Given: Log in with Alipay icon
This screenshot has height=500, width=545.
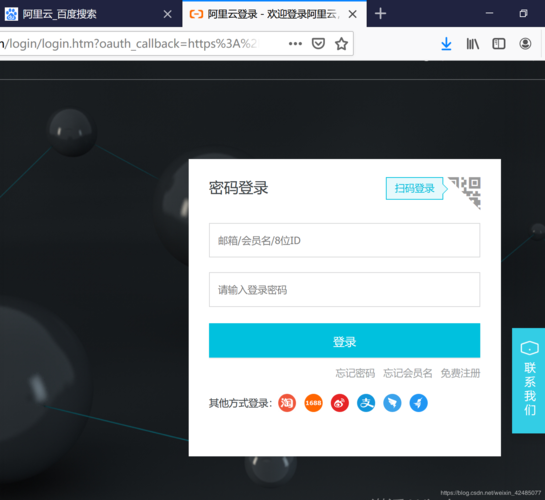Looking at the screenshot, I should tap(366, 403).
